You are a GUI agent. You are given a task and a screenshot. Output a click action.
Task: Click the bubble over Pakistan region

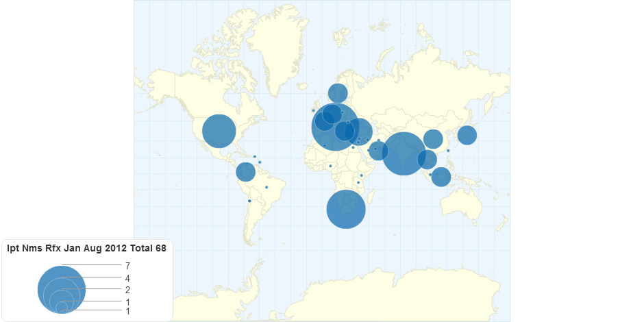point(379,150)
